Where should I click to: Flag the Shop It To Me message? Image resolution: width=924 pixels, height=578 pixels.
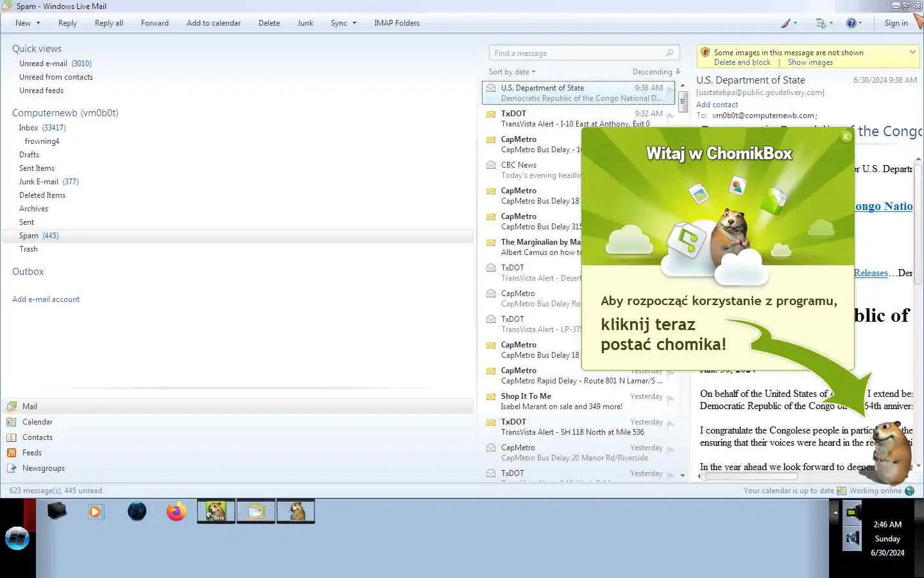671,399
